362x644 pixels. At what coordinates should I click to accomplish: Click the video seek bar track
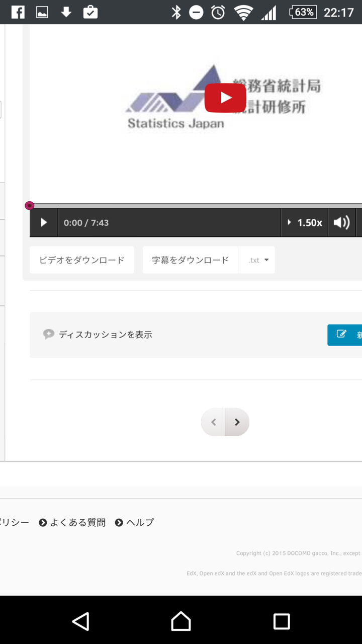pos(196,205)
